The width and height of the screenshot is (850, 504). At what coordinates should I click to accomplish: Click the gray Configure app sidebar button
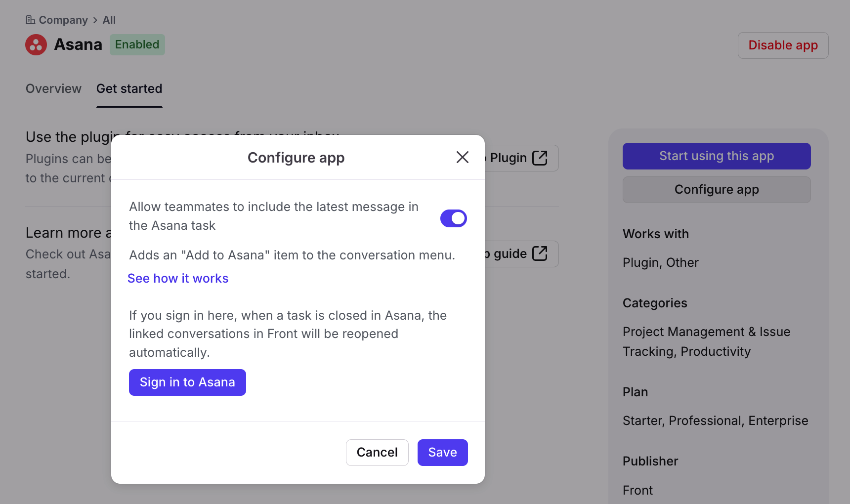[716, 190]
